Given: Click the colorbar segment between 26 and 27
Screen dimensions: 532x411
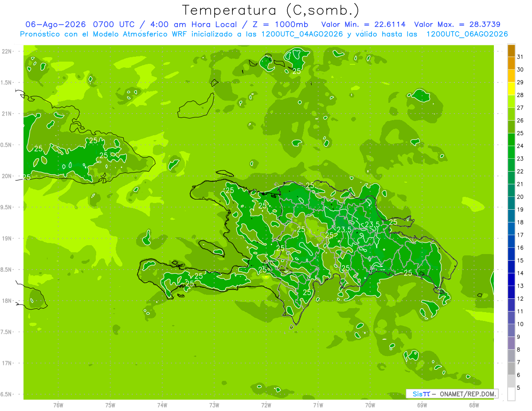Looking at the screenshot, I should (x=511, y=114).
